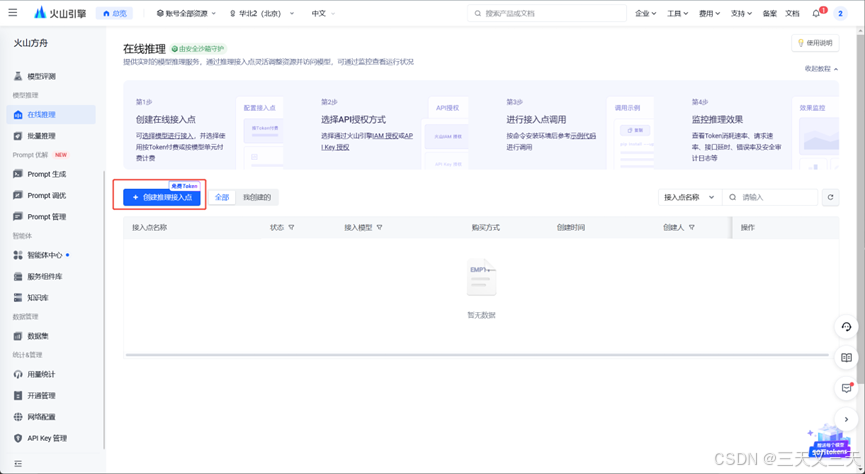Open Prompt 调优 in the sidebar
Viewport: 865px width, 474px height.
click(x=47, y=195)
